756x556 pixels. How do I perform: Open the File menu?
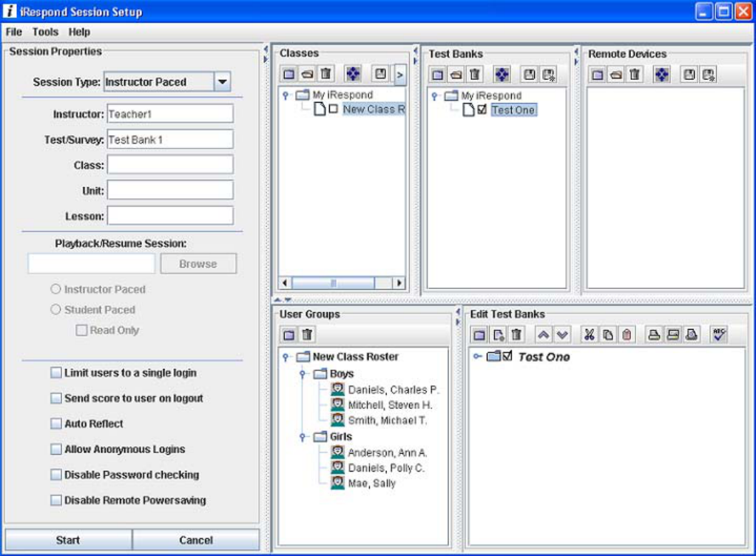pos(14,32)
